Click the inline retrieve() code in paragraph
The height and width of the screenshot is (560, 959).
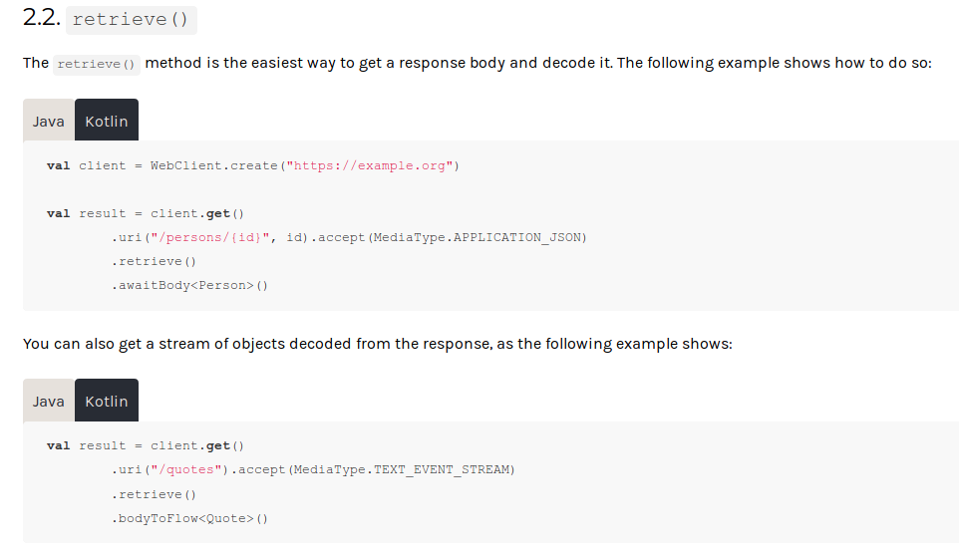[97, 64]
